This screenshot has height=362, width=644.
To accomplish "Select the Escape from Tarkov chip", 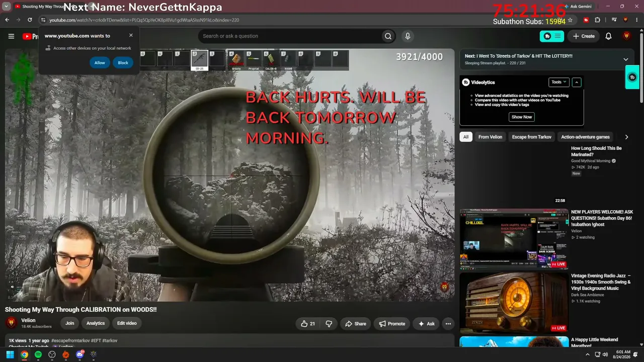I will coord(532,137).
